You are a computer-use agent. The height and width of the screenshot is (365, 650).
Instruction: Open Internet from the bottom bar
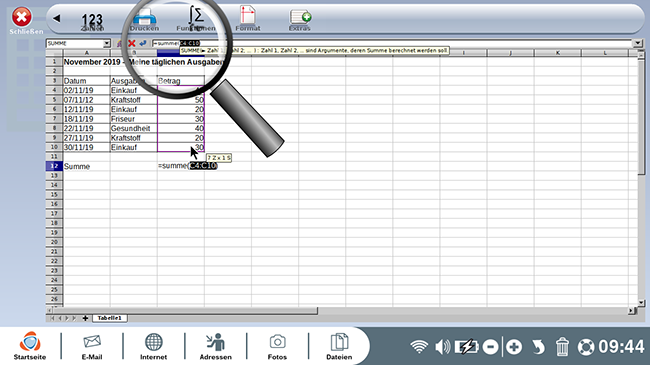(x=153, y=347)
